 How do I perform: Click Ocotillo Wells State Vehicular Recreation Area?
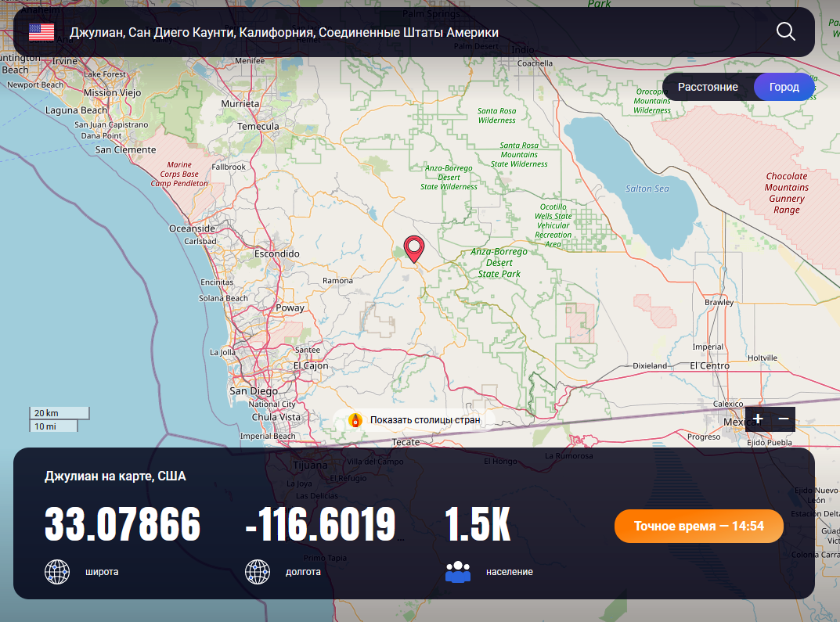(x=553, y=225)
